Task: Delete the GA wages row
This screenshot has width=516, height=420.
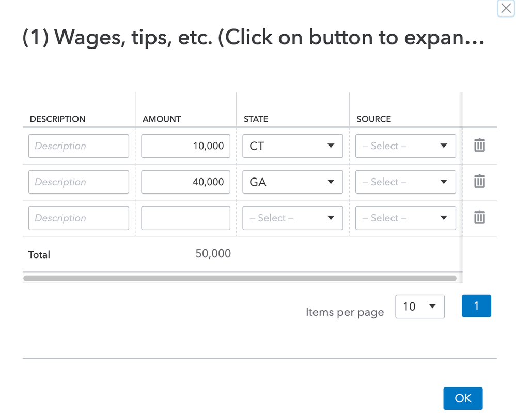Action: [x=479, y=182]
